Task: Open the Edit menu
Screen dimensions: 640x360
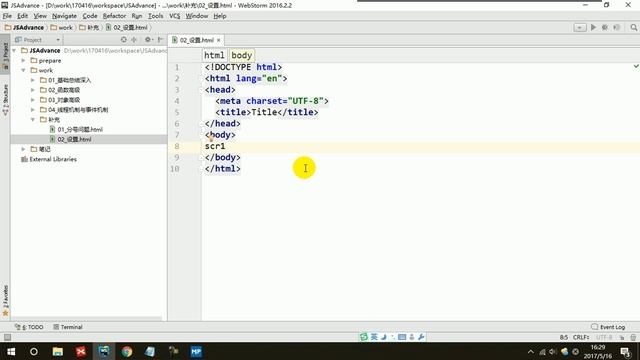Action: tap(22, 16)
